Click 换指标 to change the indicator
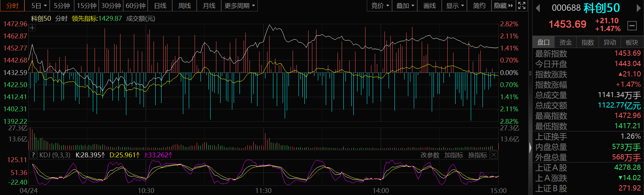This screenshot has width=644, height=195. point(477,155)
